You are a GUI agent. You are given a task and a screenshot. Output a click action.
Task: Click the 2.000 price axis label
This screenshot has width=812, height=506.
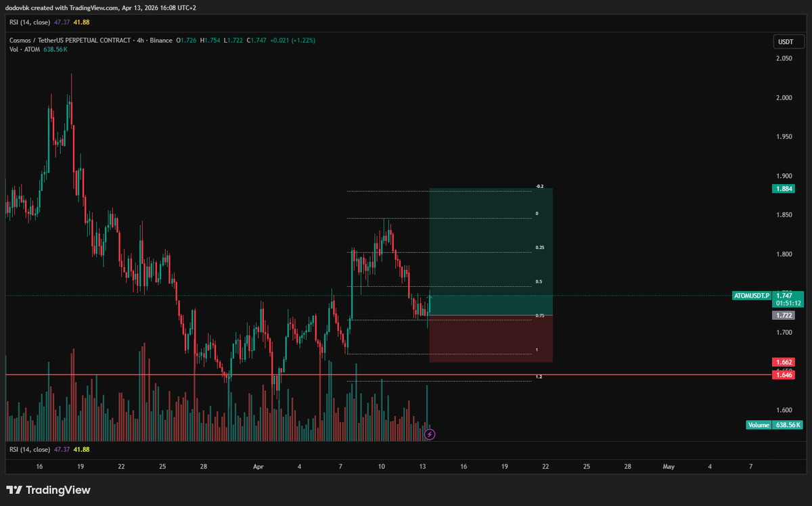784,98
